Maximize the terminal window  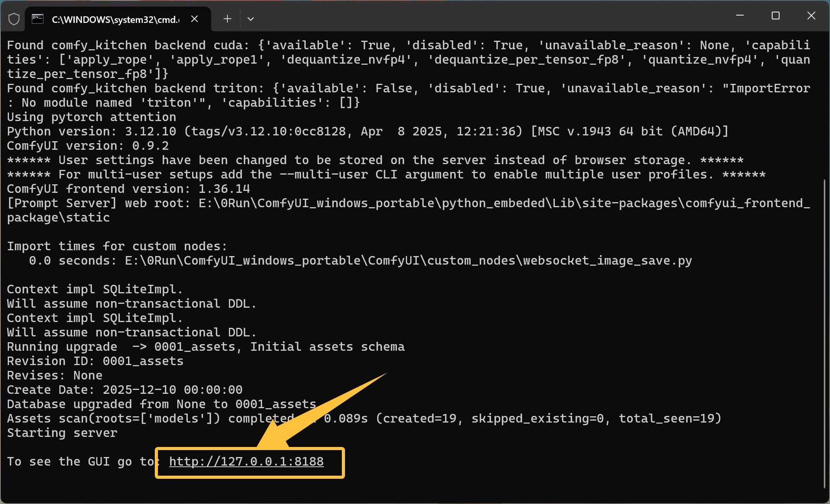[x=775, y=16]
